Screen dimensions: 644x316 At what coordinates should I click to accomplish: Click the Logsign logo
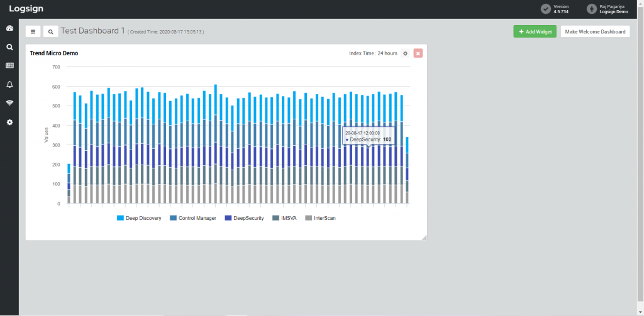tap(26, 9)
